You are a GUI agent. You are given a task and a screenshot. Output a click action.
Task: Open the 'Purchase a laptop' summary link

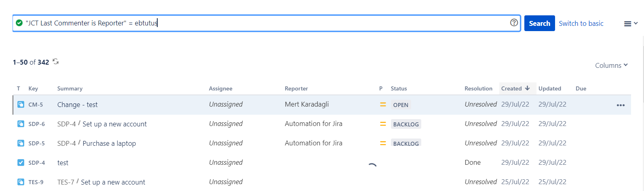point(109,143)
